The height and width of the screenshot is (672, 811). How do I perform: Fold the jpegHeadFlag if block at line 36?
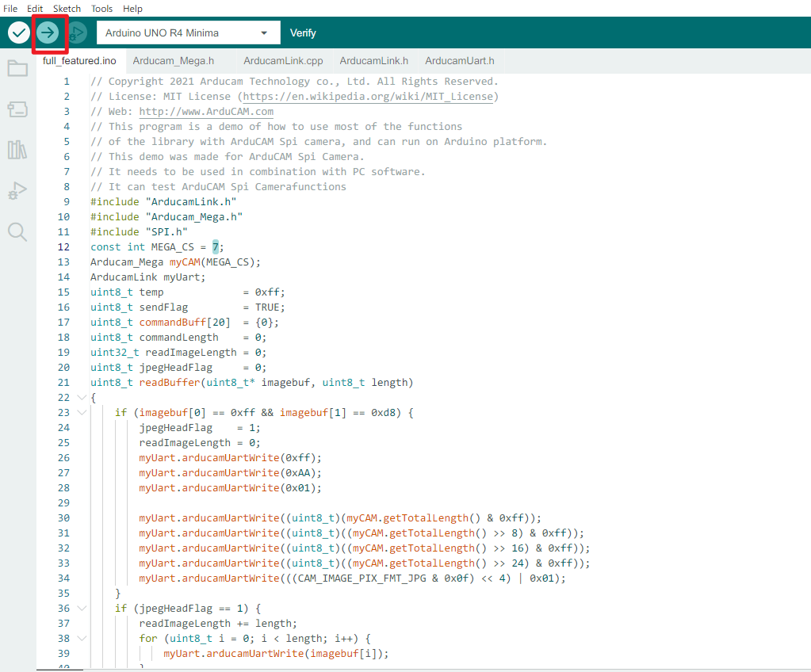[x=82, y=609]
